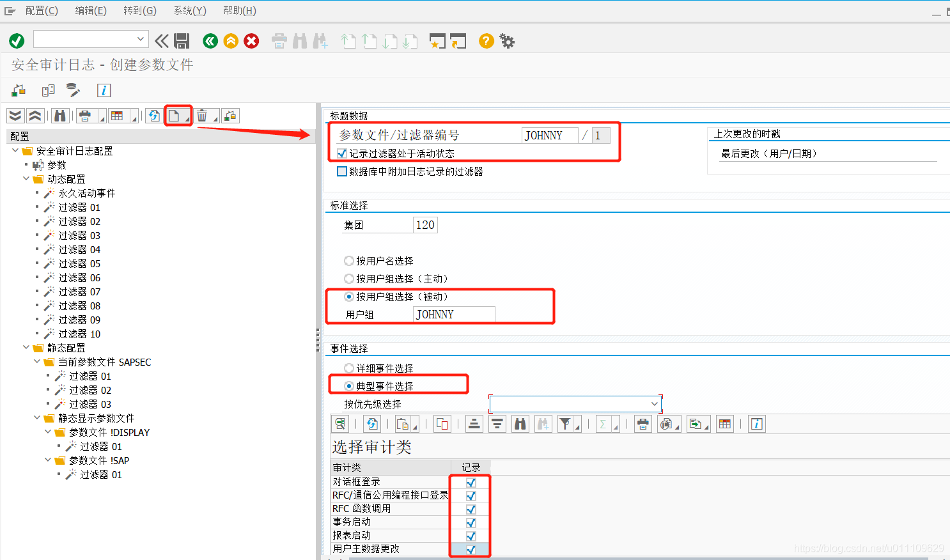
Task: Collapse the 静态配置 folder
Action: (x=26, y=348)
